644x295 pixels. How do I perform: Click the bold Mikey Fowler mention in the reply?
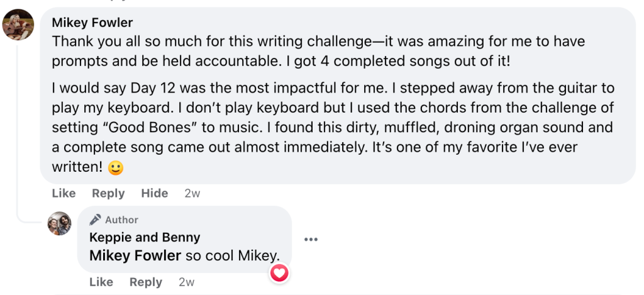[135, 255]
